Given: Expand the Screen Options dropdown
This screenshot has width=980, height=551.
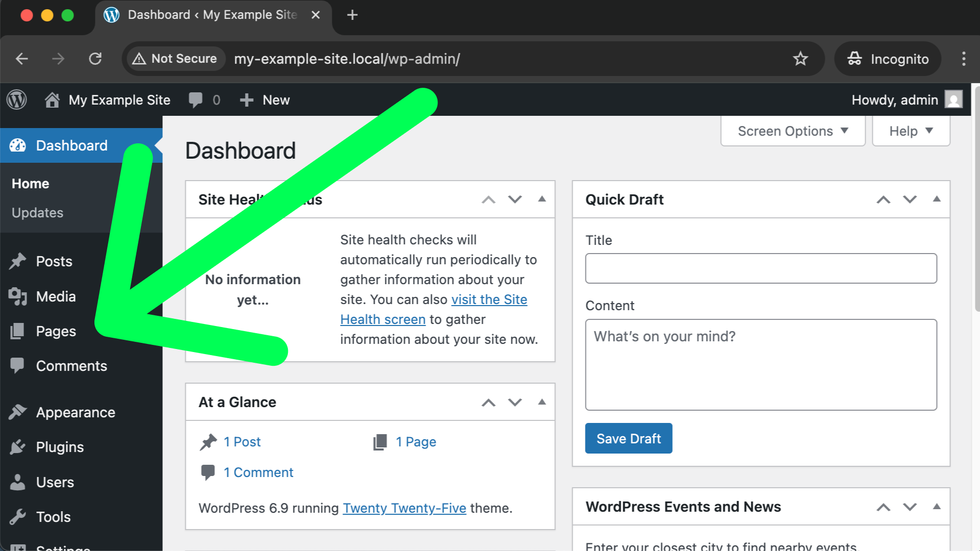Looking at the screenshot, I should (793, 131).
